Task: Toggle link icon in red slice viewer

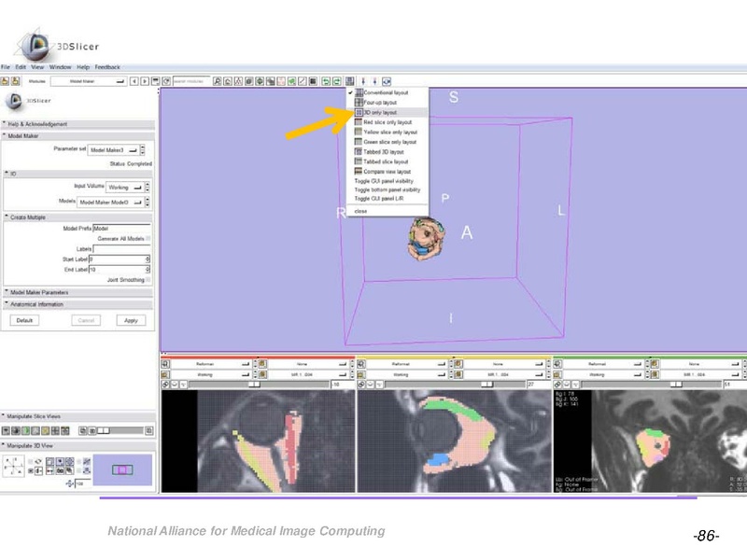Action: click(x=165, y=385)
